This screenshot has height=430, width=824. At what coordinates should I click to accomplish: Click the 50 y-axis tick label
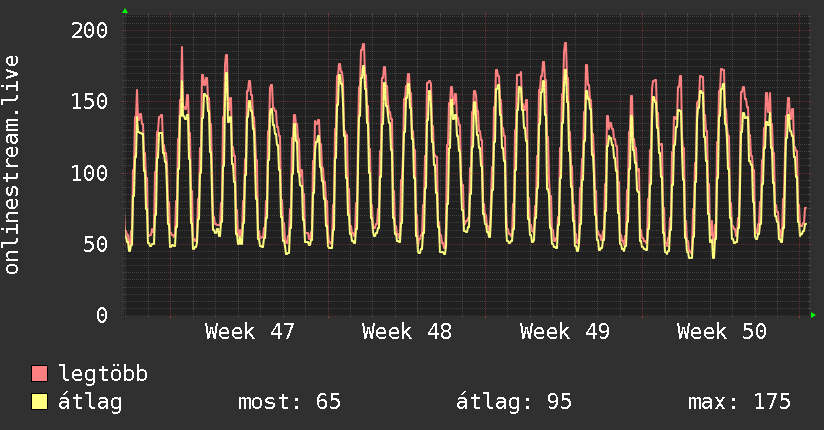(96, 244)
